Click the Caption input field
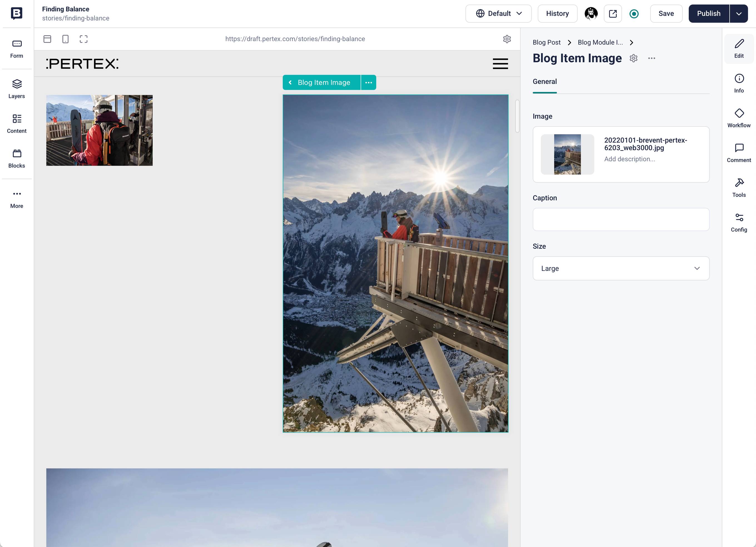Viewport: 756px width, 547px height. (621, 220)
